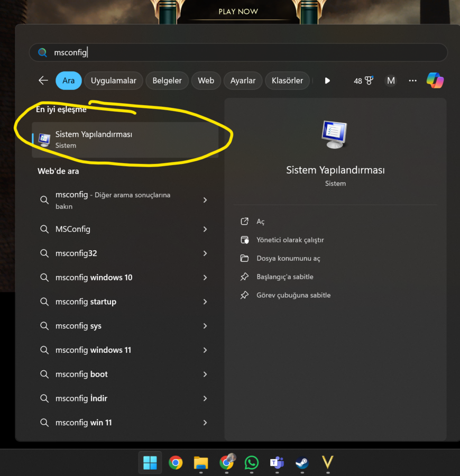Screen dimensions: 460x476
Task: Switch to the Uygulamalar filter tab
Action: (x=114, y=80)
